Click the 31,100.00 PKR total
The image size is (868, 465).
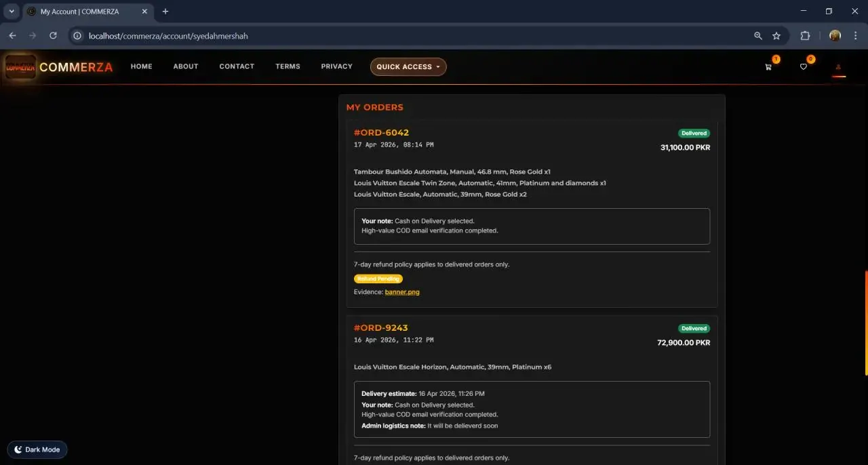(685, 148)
